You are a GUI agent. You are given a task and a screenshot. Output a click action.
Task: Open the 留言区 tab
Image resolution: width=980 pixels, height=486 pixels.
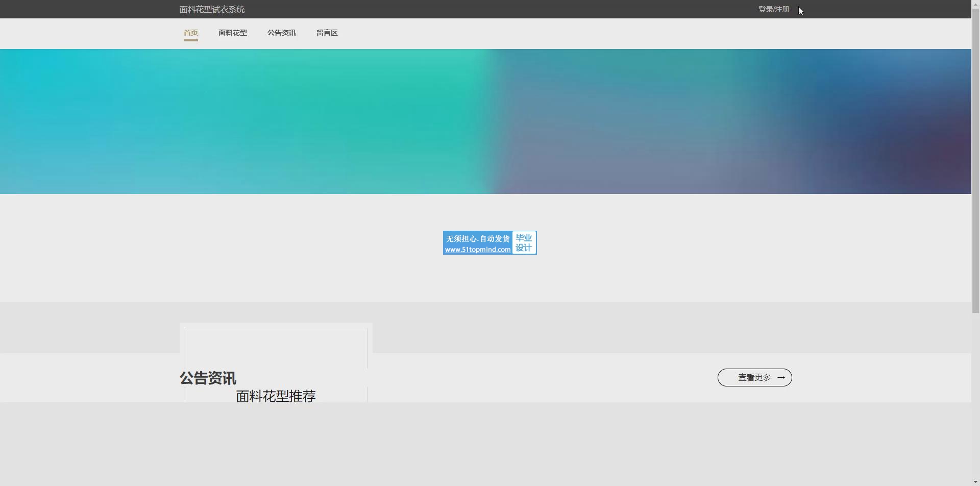click(x=327, y=33)
